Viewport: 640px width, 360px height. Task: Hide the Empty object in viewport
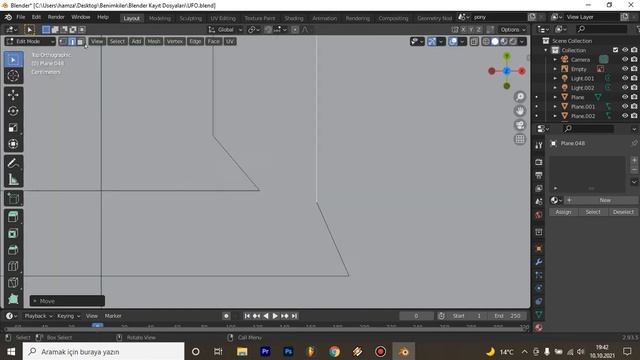click(x=625, y=69)
